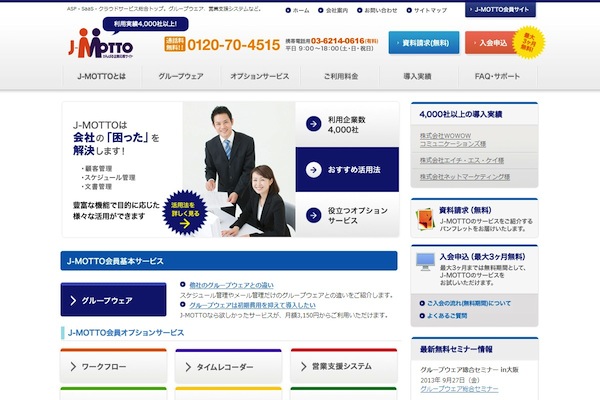Switch to the 利用企業数 4,000社 banner tab
600x400 pixels.
click(x=347, y=124)
